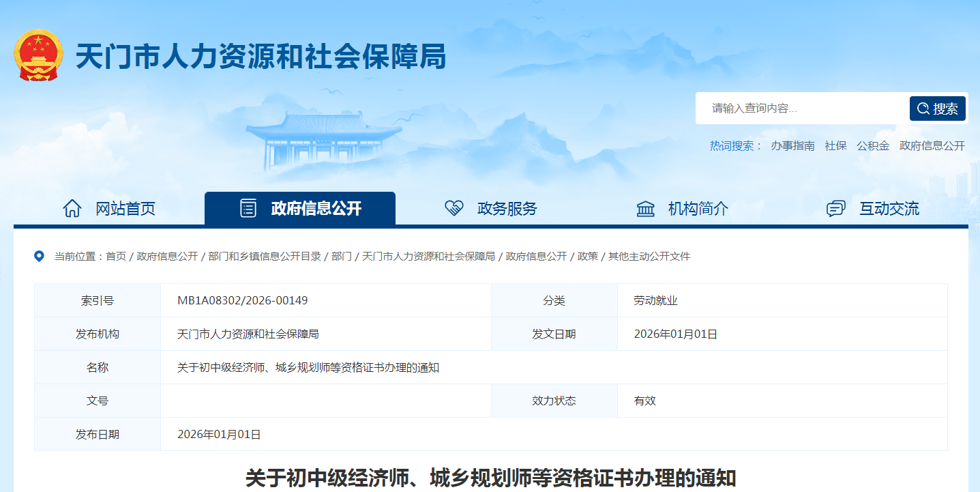Click the location pin icon in the breadcrumb
The height and width of the screenshot is (492, 980).
tap(39, 257)
